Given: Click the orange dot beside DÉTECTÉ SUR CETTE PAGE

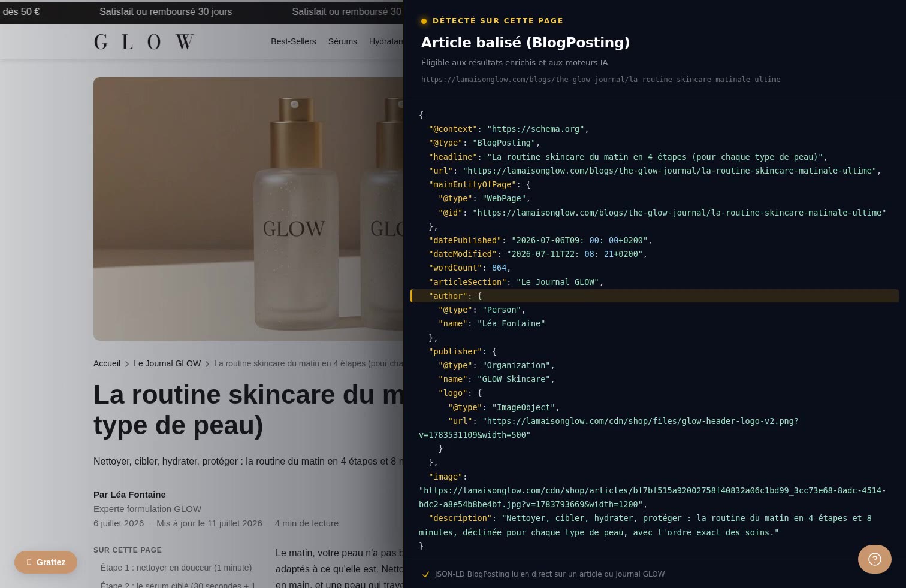Looking at the screenshot, I should click(424, 21).
